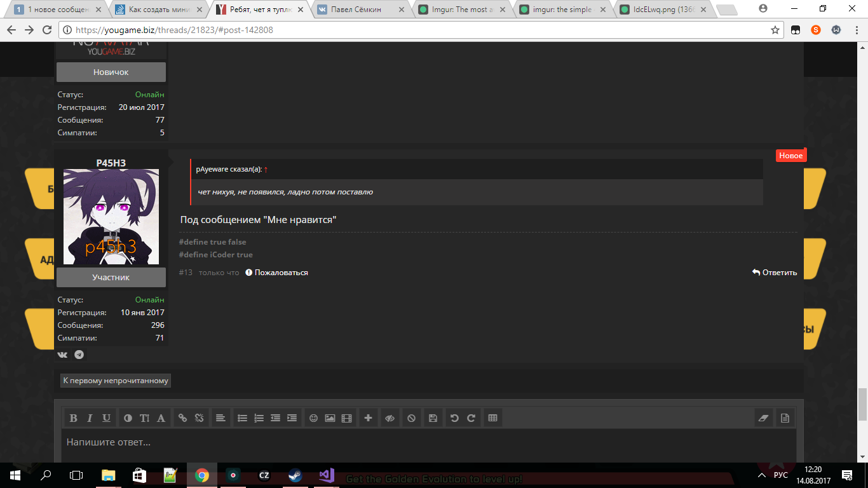Viewport: 868px width, 488px height.
Task: Show hidden system tray icons
Action: [x=761, y=475]
